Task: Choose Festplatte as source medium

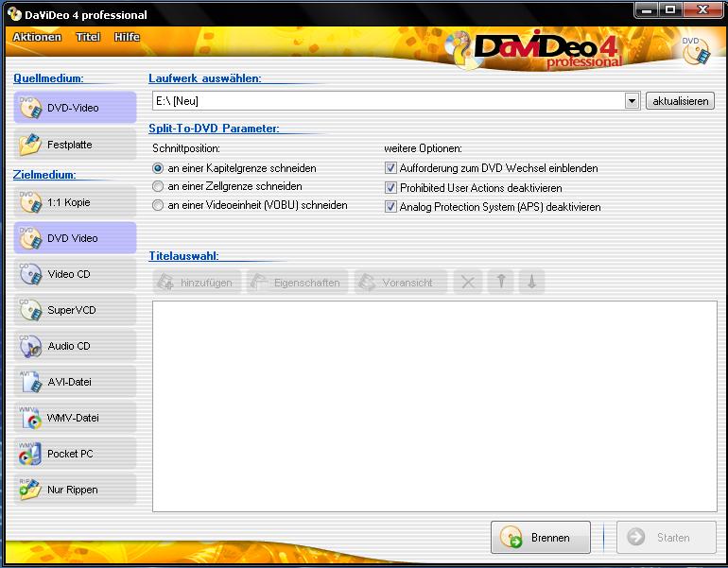Action: tap(75, 145)
